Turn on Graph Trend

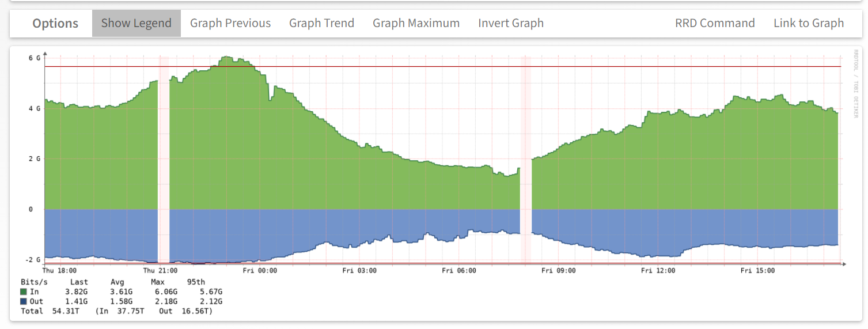(321, 23)
